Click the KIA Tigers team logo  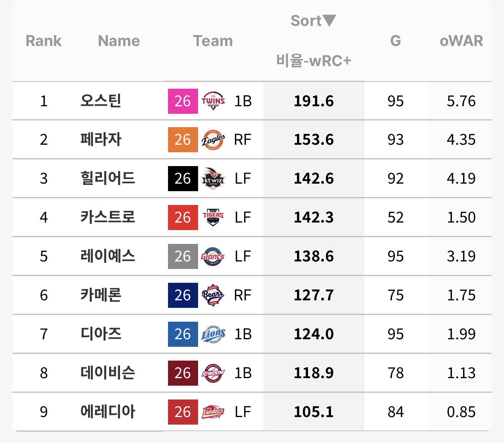tap(213, 218)
